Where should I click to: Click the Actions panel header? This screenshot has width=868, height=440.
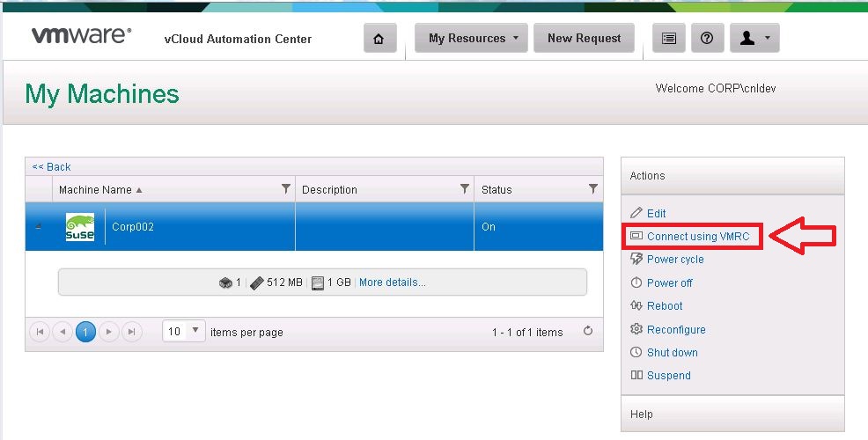[x=732, y=176]
